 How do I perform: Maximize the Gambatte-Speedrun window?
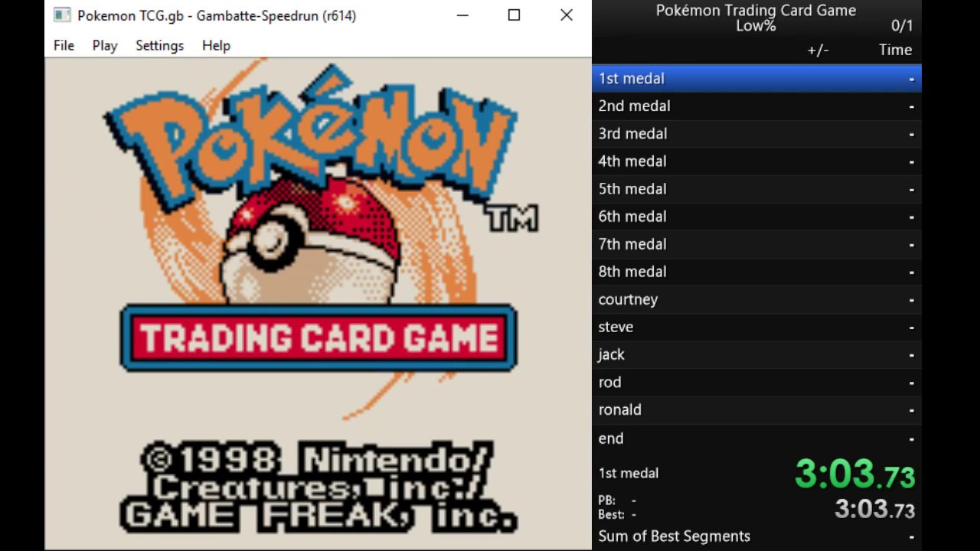pos(514,15)
